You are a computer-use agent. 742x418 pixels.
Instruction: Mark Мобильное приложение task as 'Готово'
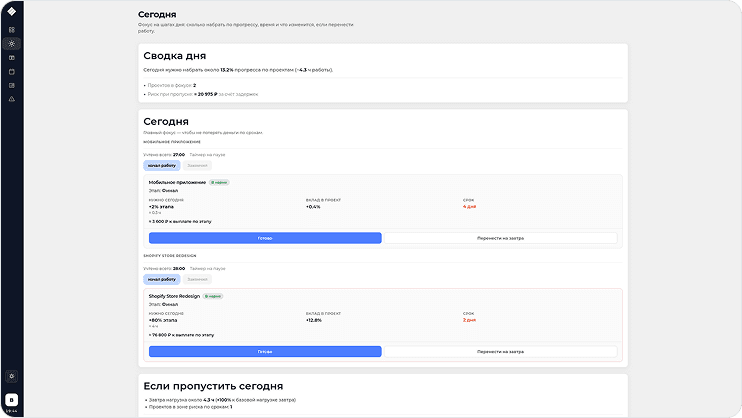[265, 238]
